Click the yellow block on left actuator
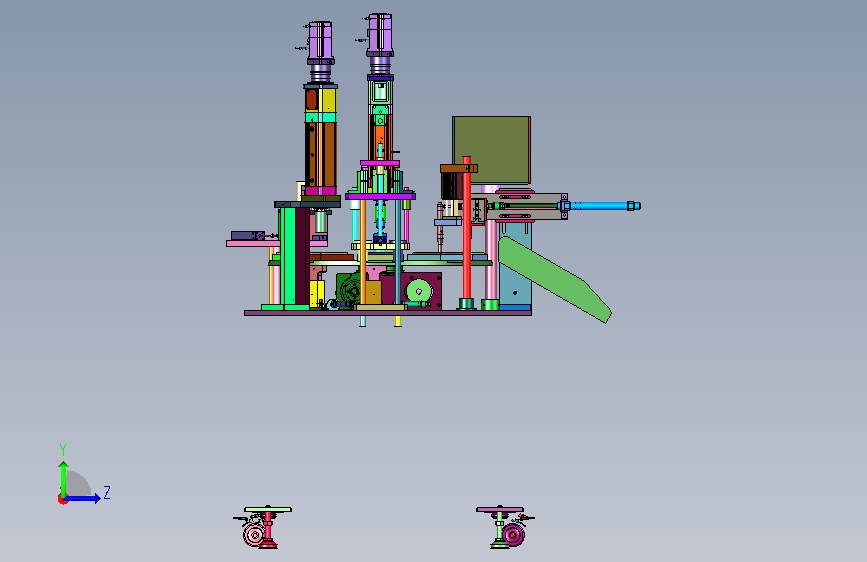 [x=328, y=101]
